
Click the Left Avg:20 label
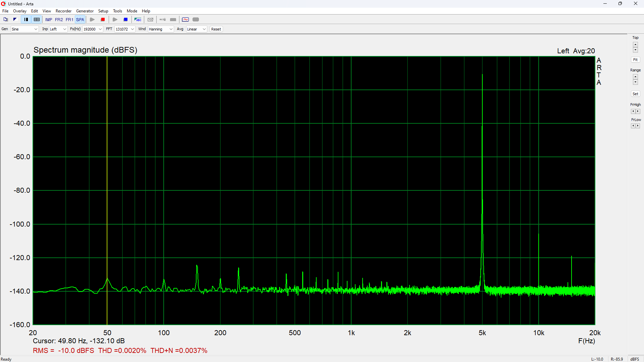click(x=576, y=51)
